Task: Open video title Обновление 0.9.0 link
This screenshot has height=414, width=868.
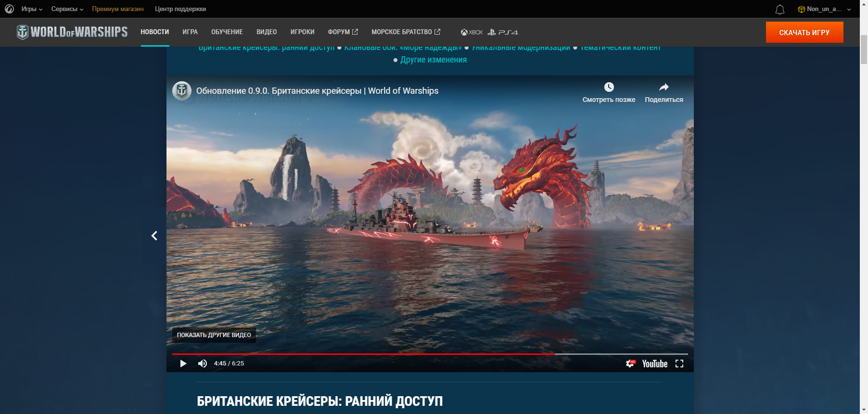Action: tap(317, 91)
